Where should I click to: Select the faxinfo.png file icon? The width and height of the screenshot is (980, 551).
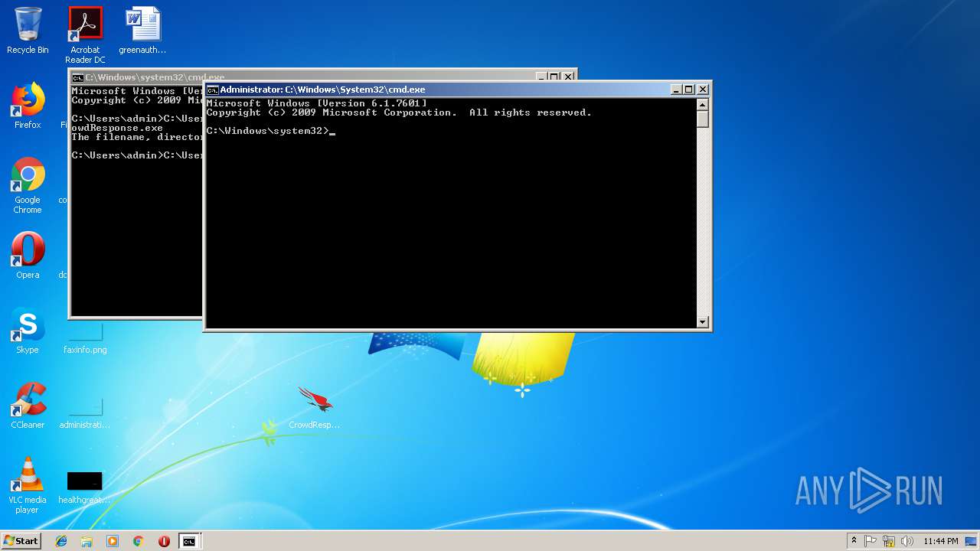click(x=85, y=337)
